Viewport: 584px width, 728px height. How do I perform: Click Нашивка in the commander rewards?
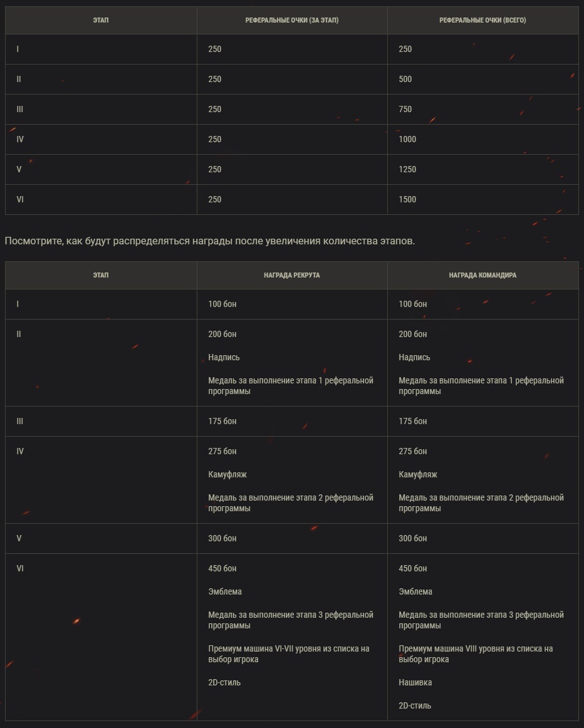pos(415,683)
